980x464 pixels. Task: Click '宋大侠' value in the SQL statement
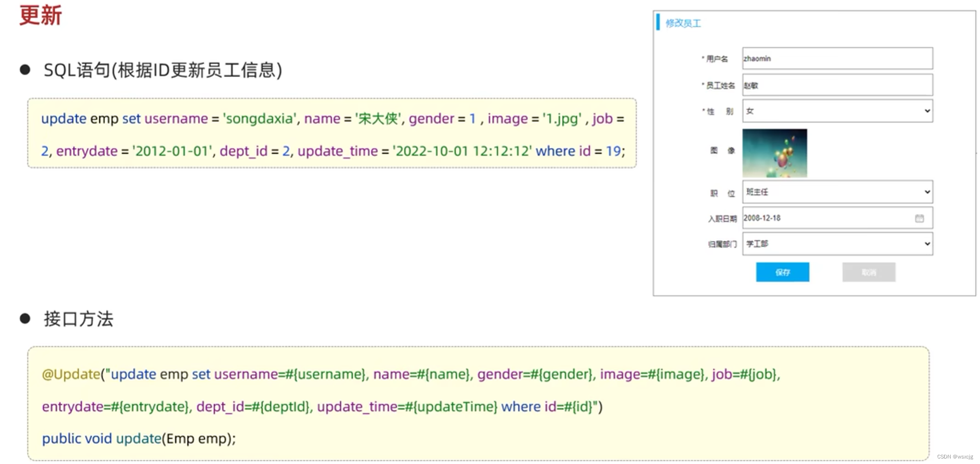coord(378,119)
